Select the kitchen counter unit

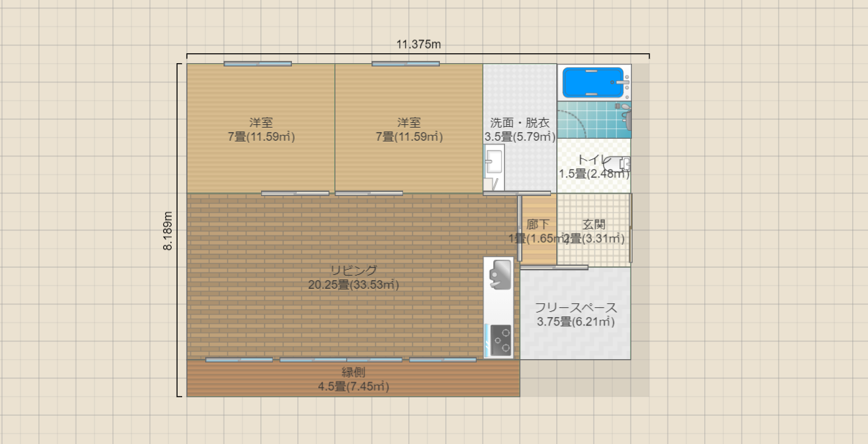(x=498, y=308)
